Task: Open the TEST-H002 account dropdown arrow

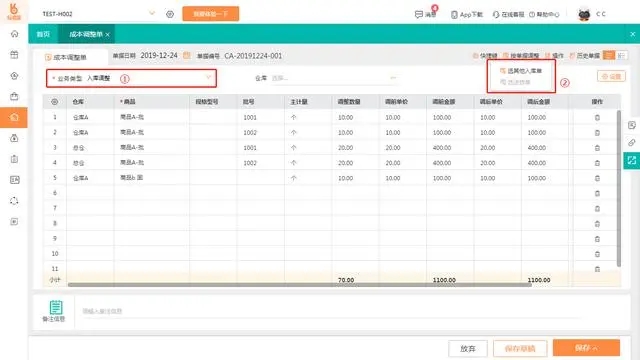Action: (152, 13)
